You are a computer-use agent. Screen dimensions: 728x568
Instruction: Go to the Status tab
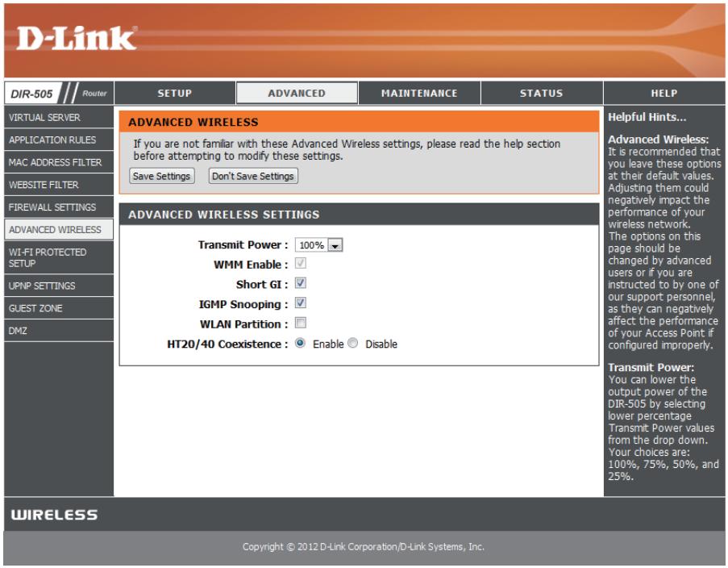pos(541,93)
